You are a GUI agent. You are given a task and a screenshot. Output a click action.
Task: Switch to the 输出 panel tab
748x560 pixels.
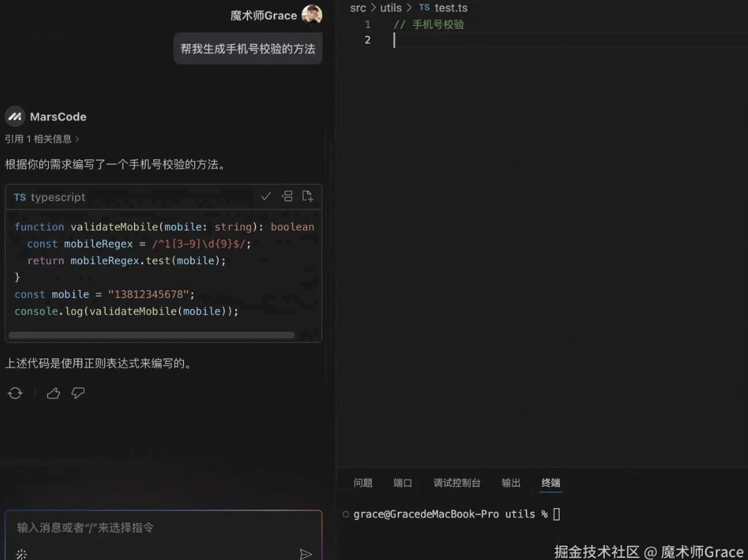(511, 483)
